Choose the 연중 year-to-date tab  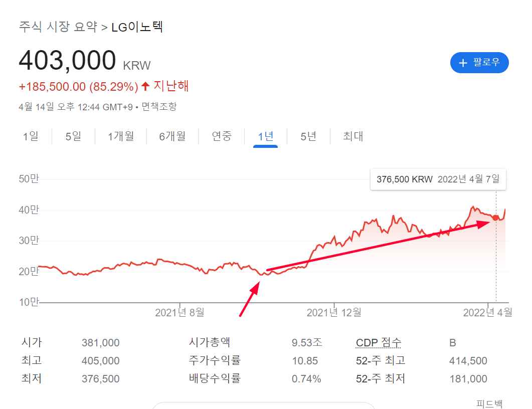pyautogui.click(x=222, y=136)
